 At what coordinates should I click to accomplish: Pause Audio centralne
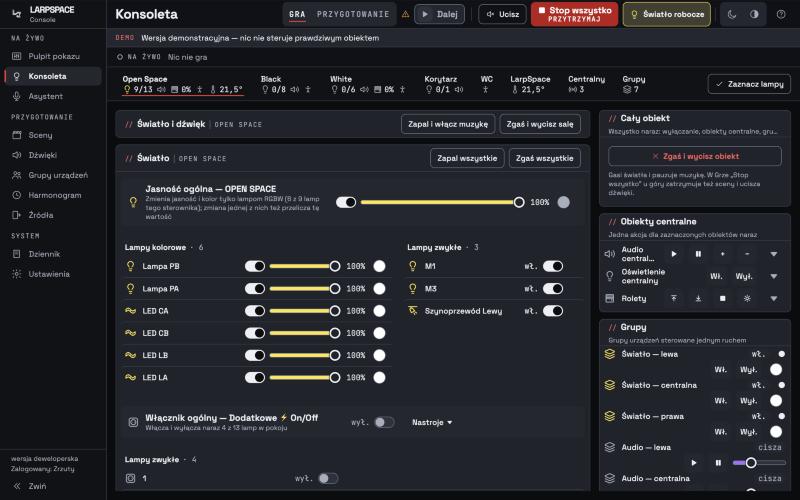pyautogui.click(x=698, y=254)
